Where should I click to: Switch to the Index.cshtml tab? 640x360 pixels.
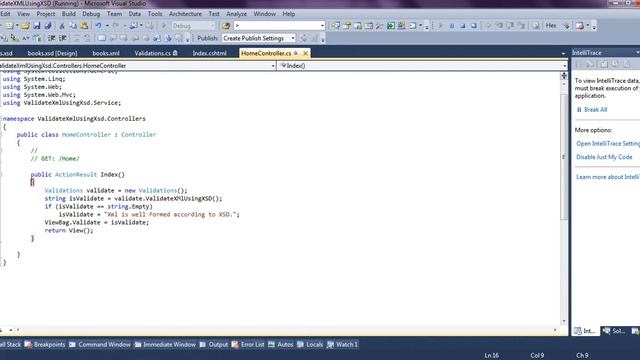(209, 53)
